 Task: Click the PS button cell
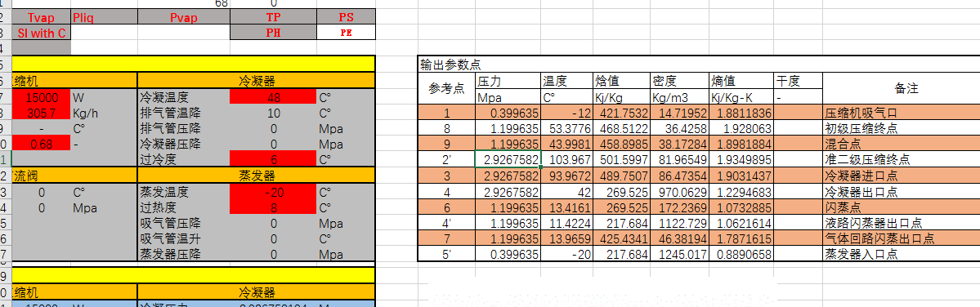pos(347,17)
